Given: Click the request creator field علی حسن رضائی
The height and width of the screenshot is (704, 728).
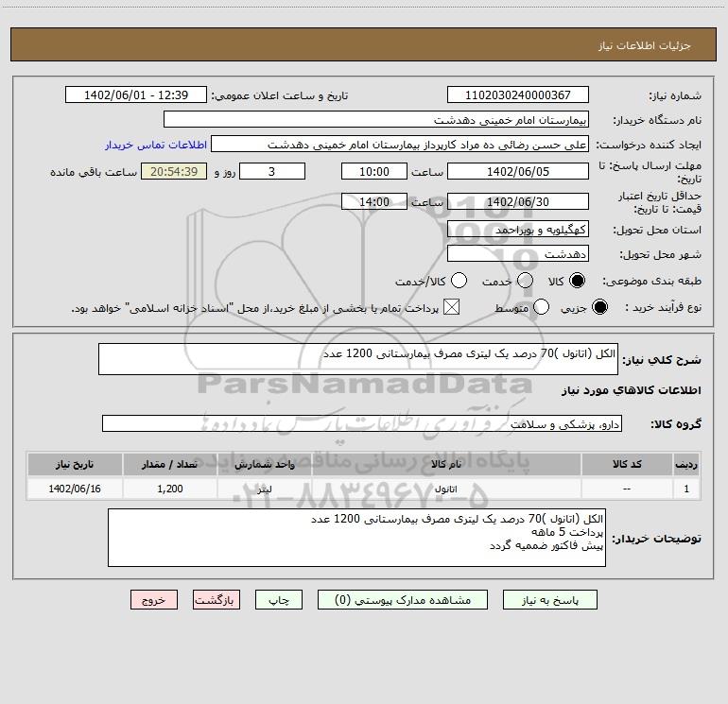Looking at the screenshot, I should [400, 145].
